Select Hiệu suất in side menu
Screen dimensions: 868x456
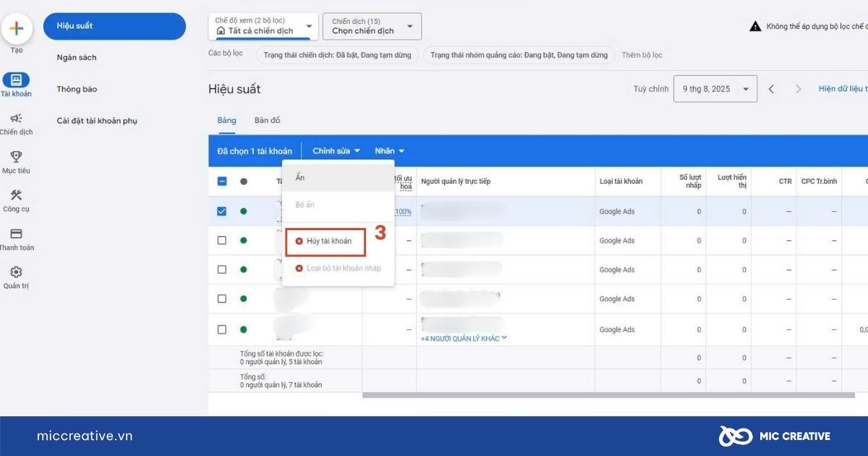[114, 26]
